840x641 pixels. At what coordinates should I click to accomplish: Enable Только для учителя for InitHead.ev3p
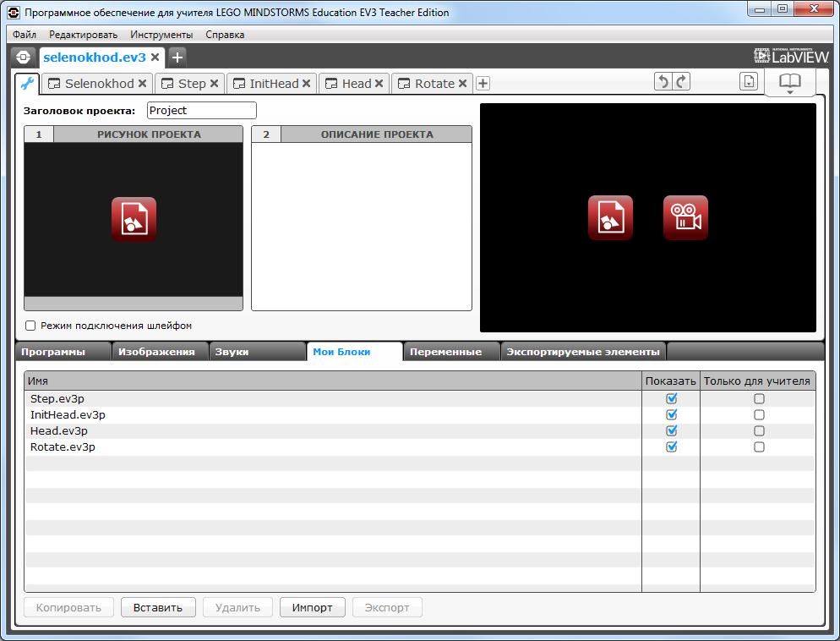(x=759, y=415)
